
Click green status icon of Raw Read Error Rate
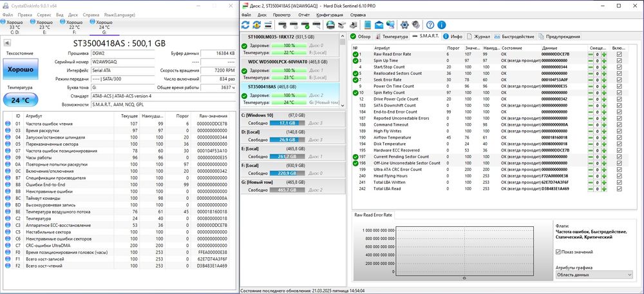tap(355, 54)
